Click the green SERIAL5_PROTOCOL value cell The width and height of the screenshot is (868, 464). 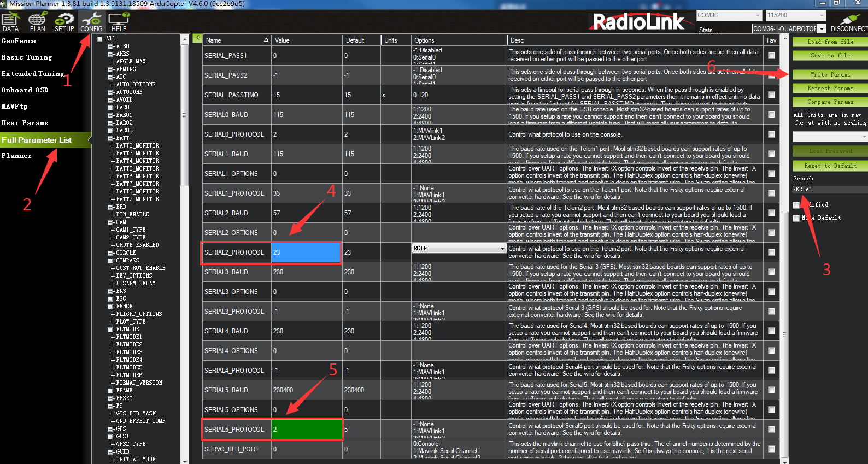[x=306, y=430]
